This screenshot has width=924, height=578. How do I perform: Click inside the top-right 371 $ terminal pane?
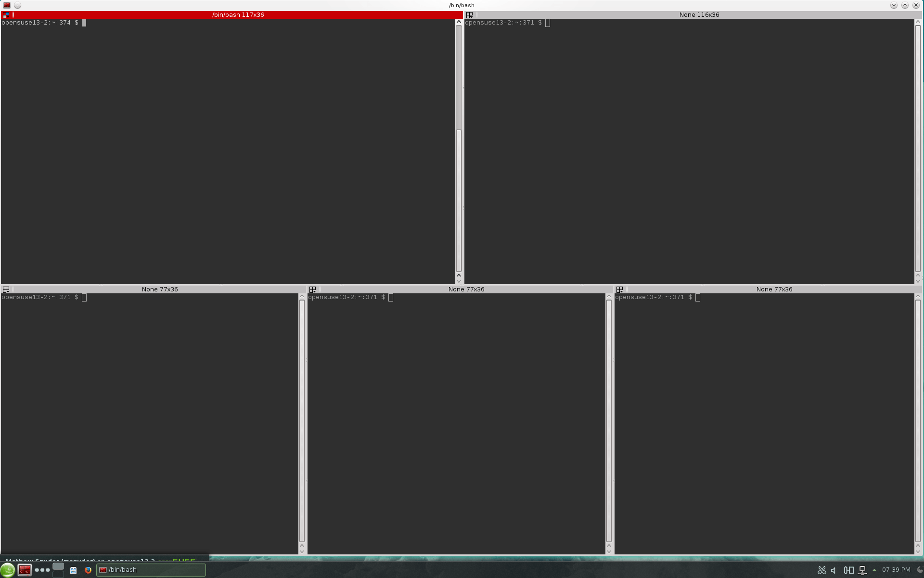689,151
